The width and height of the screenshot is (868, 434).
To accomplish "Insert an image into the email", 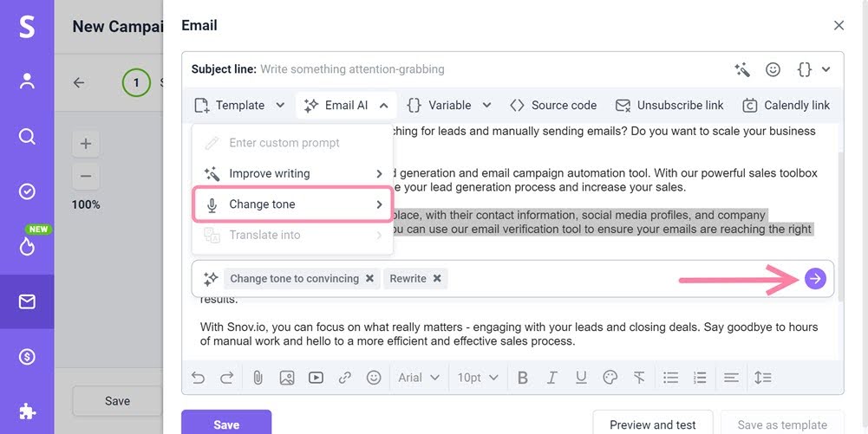I will point(287,378).
